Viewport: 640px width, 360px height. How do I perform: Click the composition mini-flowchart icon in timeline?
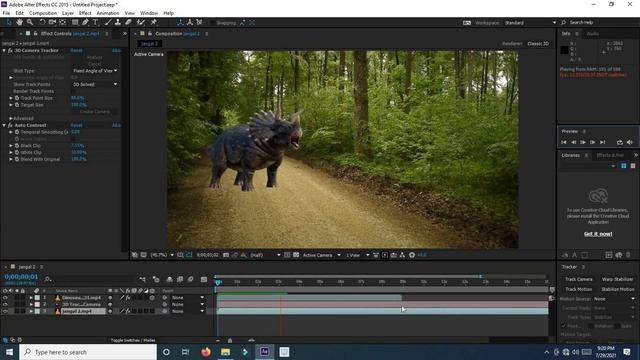pos(142,280)
